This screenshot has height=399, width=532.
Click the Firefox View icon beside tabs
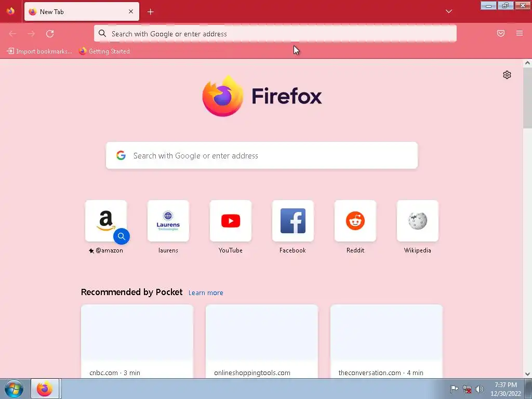[10, 11]
